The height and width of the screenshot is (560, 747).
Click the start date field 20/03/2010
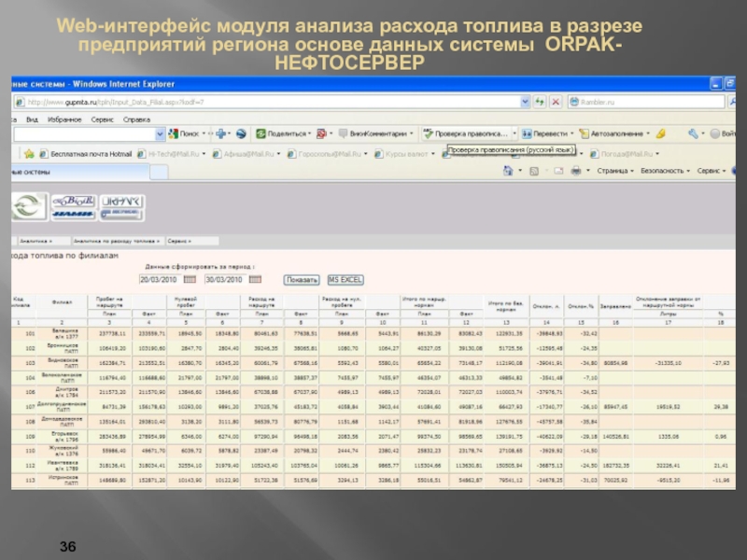[158, 279]
